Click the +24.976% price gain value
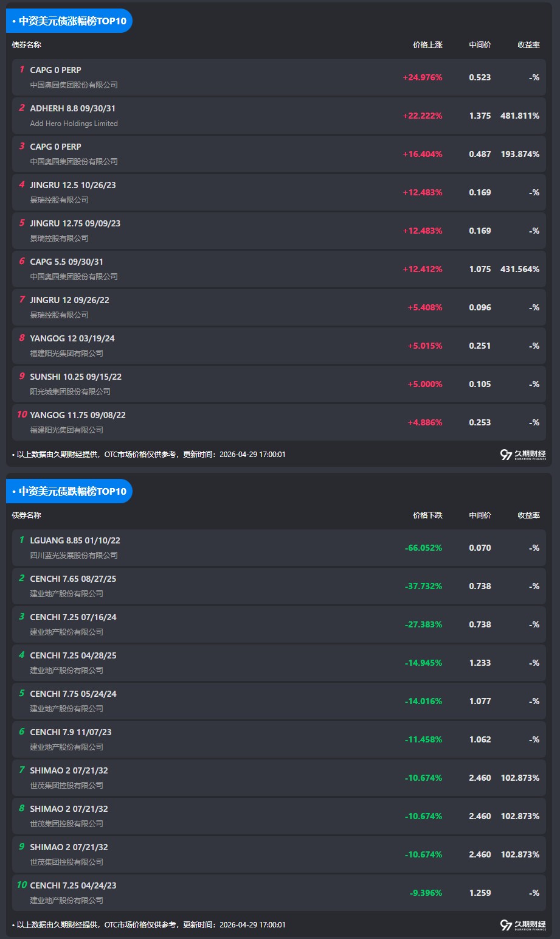Image resolution: width=560 pixels, height=939 pixels. pos(422,78)
